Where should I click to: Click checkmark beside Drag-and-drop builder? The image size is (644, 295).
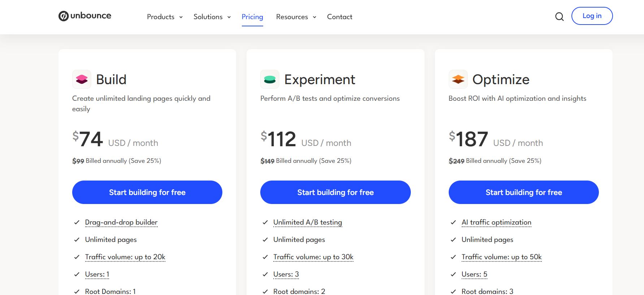(x=77, y=222)
